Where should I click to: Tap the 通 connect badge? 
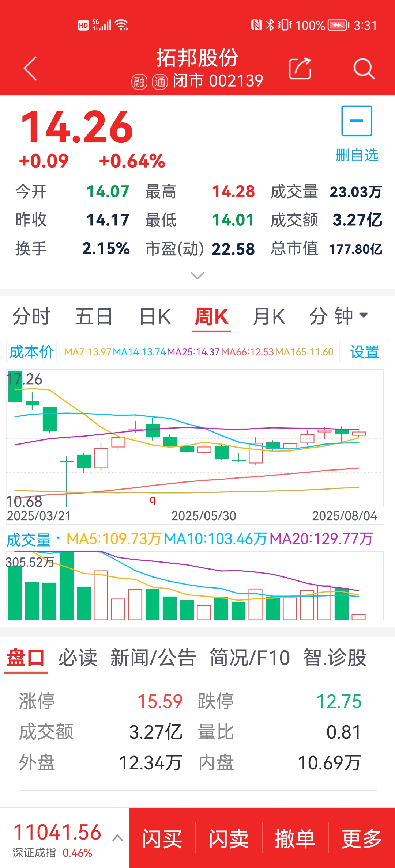[x=160, y=82]
